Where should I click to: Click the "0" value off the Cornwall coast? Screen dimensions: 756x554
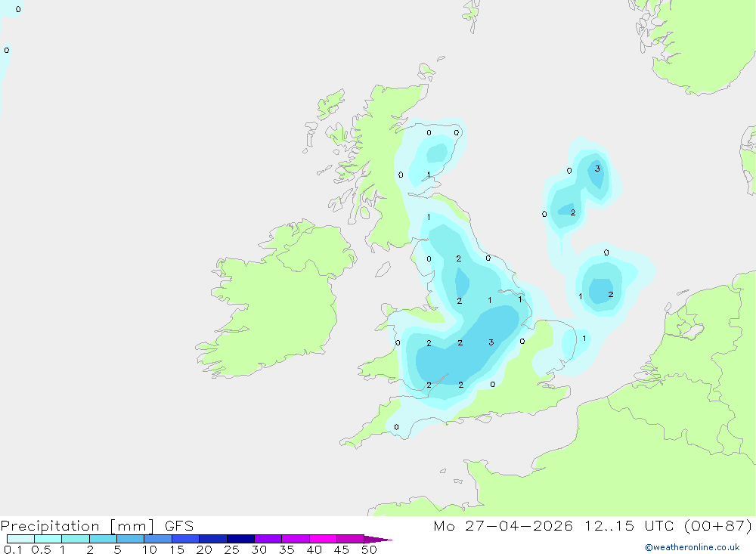pyautogui.click(x=396, y=427)
